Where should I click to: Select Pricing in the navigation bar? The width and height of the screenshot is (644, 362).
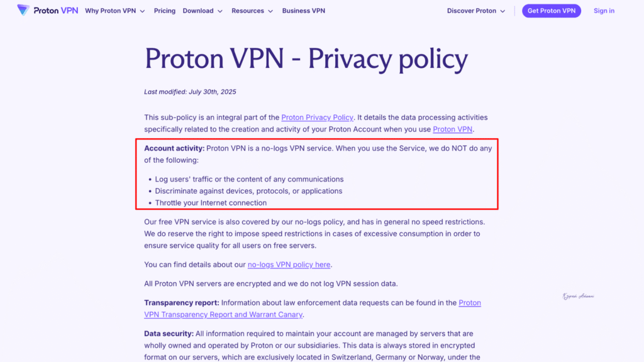coord(164,11)
